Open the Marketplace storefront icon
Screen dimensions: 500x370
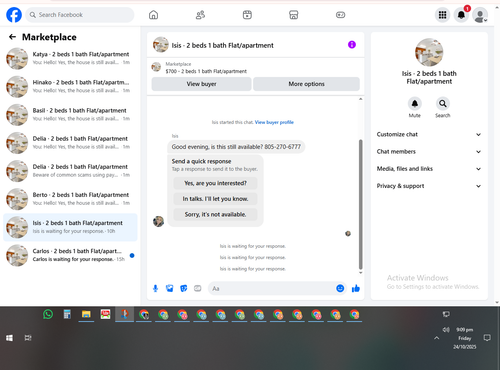pyautogui.click(x=294, y=15)
